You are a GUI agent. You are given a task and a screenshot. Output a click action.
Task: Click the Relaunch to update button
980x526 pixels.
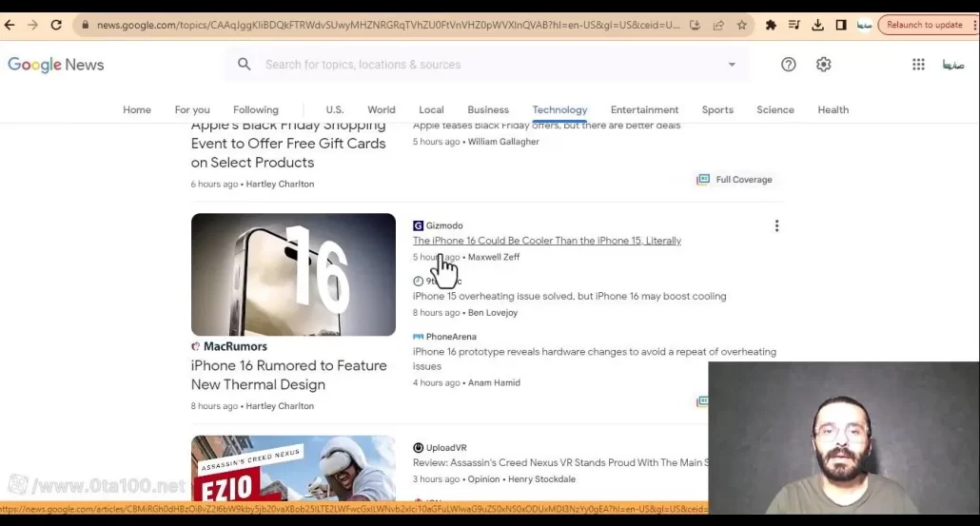(924, 25)
